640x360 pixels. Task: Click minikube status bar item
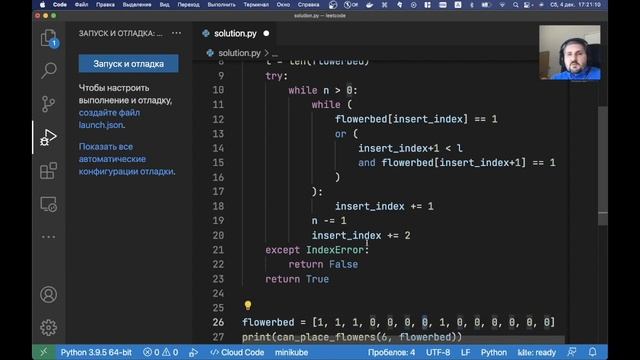291,352
